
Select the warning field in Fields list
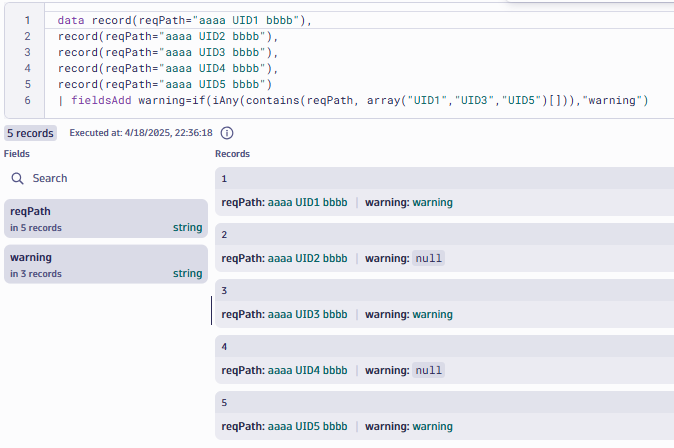(x=104, y=265)
